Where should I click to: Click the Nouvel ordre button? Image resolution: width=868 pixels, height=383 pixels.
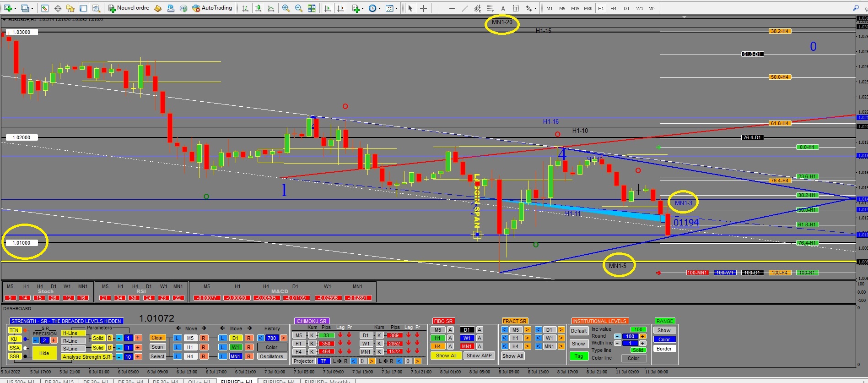click(x=129, y=8)
